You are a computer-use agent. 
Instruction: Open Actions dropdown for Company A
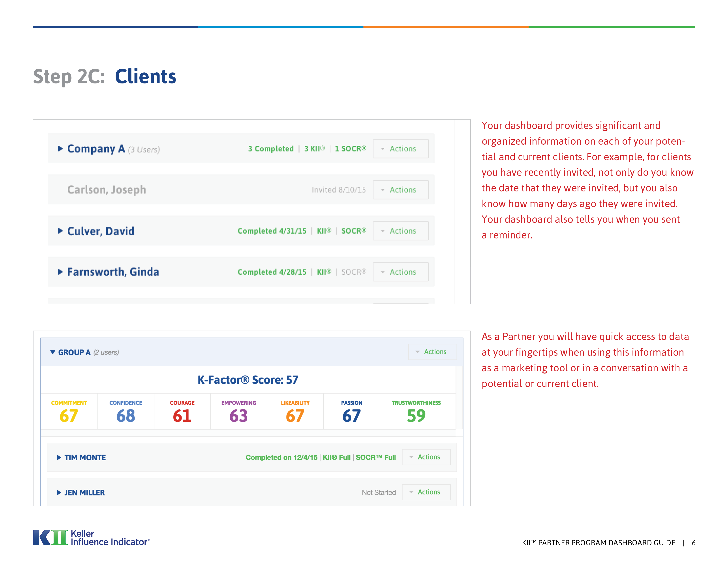[401, 148]
